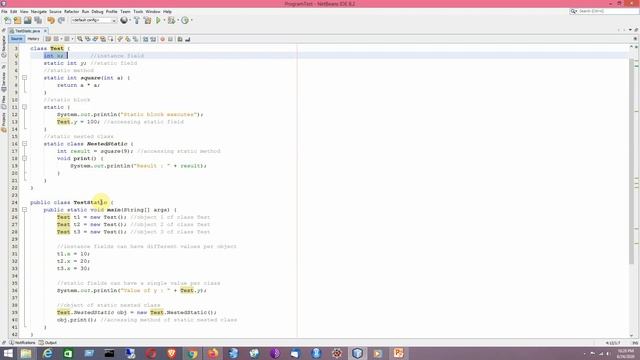Screen dimensions: 640x360
Task: Click the Comment lines icon
Action: (180, 39)
